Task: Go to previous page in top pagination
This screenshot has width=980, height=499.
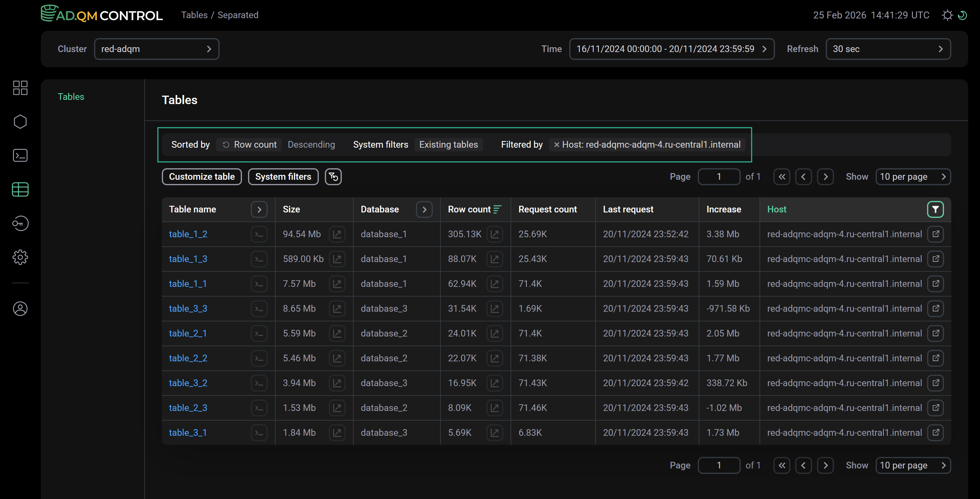Action: 803,177
